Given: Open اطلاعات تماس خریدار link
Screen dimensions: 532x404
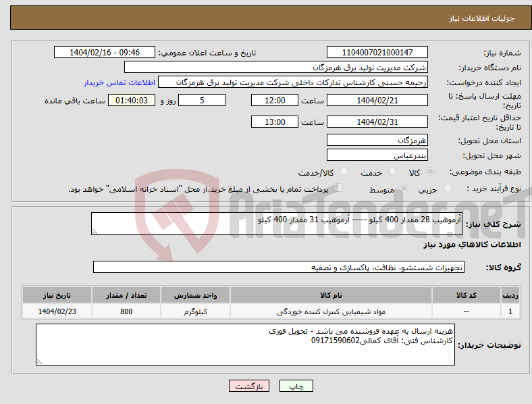Looking at the screenshot, I should [x=119, y=82].
